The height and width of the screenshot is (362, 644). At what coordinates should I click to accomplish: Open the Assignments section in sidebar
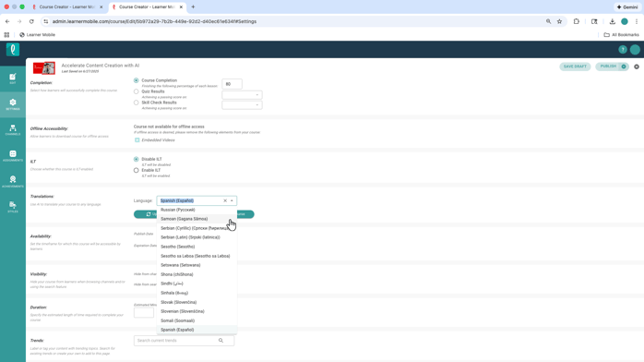(x=13, y=156)
